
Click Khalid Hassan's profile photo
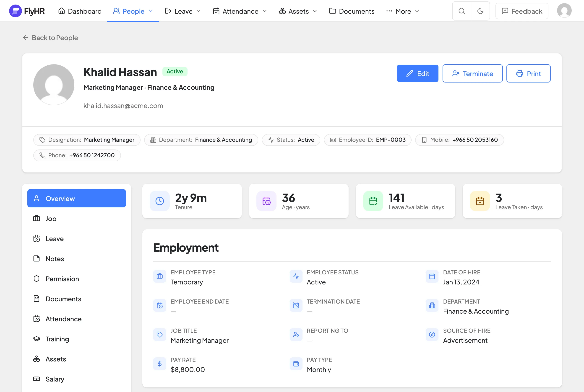pos(54,85)
